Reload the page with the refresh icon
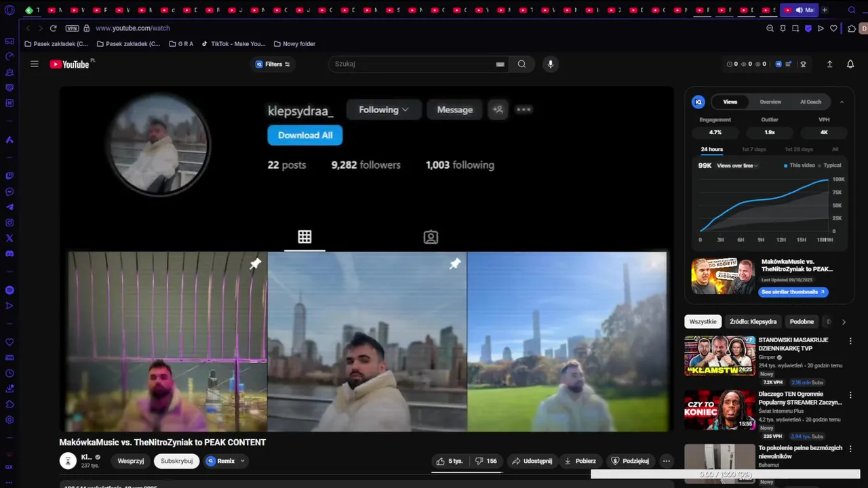 coord(53,28)
